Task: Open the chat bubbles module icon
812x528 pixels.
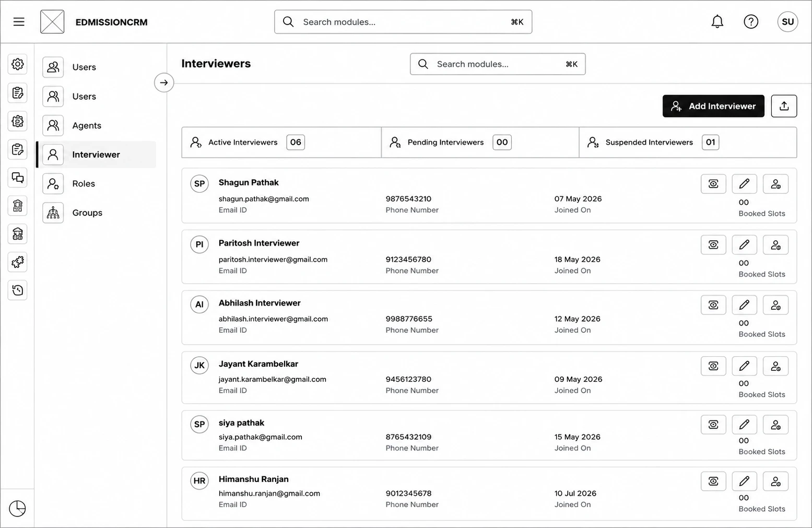Action: click(x=18, y=178)
